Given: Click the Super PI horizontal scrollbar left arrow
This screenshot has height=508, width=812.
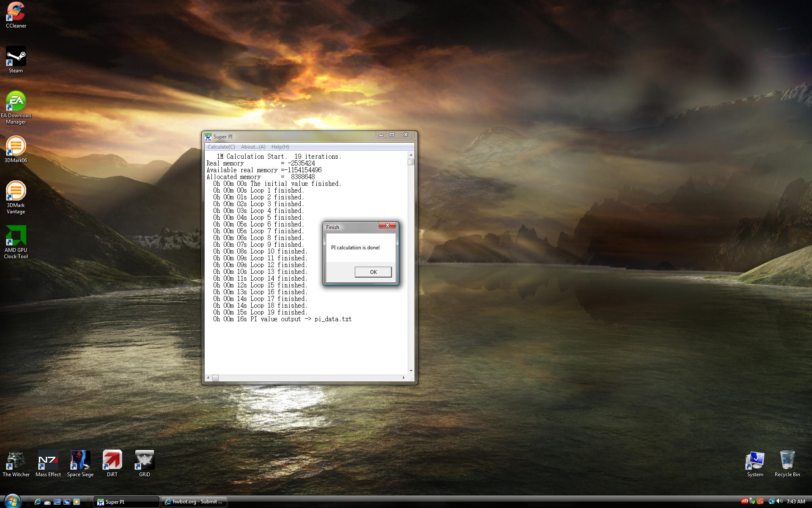Looking at the screenshot, I should [208, 378].
